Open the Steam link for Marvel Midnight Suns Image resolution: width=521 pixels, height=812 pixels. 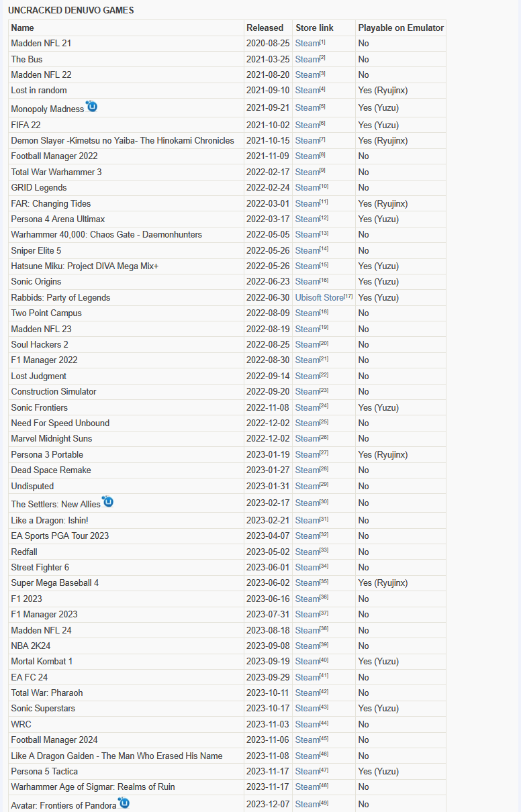tap(307, 439)
